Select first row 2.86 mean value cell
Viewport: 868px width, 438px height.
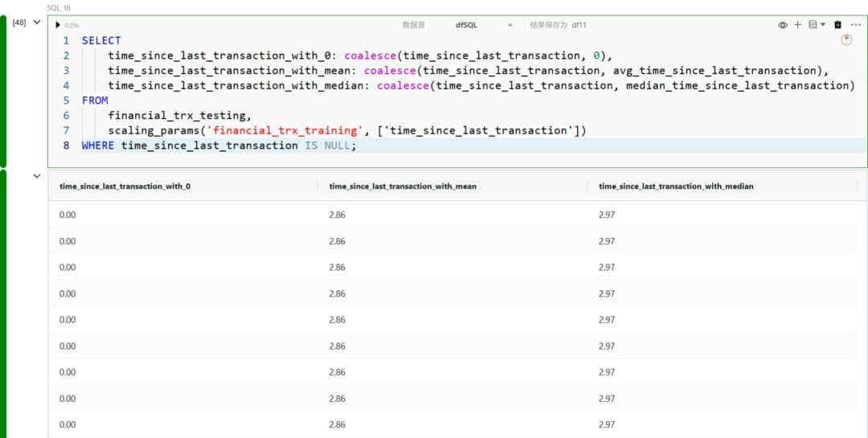(338, 215)
